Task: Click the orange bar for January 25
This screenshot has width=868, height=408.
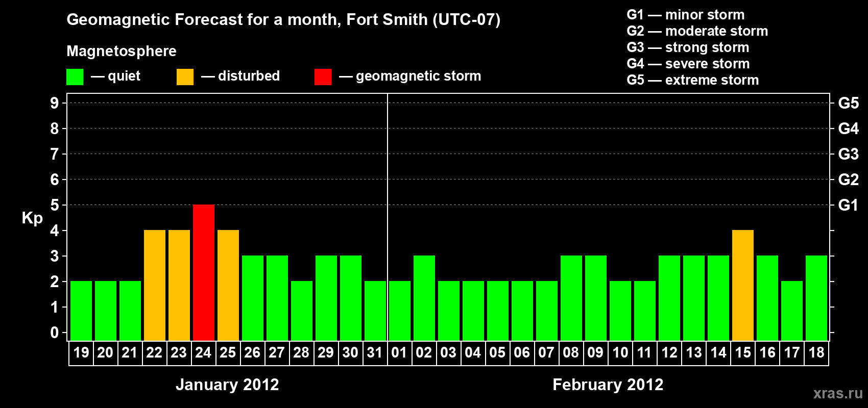Action: tap(228, 286)
